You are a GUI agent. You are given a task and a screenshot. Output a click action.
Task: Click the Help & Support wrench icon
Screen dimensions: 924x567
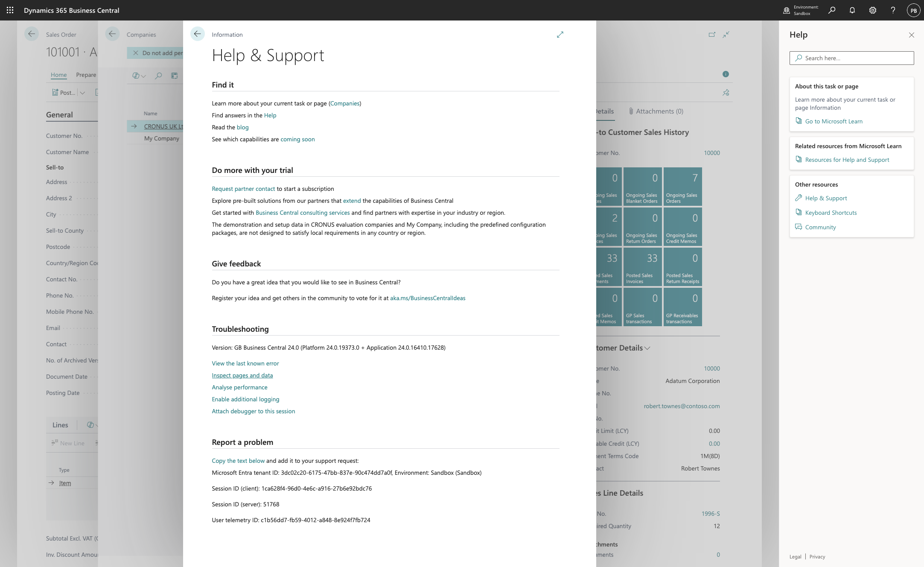tap(799, 198)
